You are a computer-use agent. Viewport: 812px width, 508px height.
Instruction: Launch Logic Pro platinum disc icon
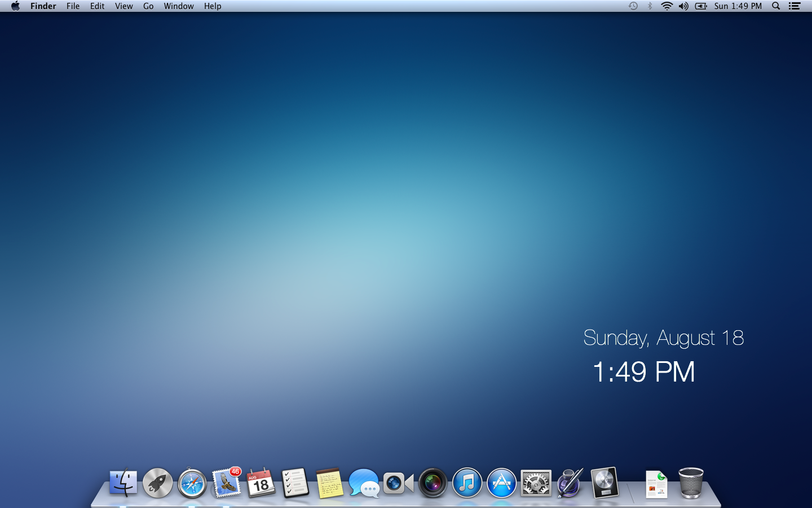[x=604, y=483]
